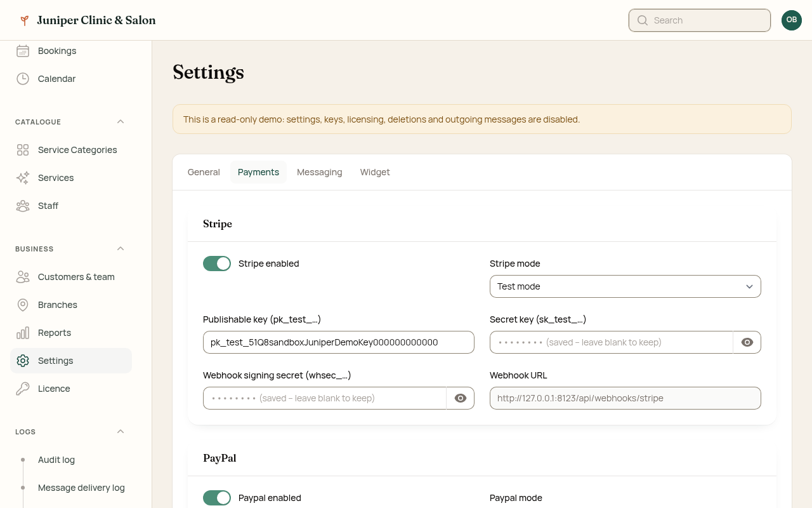The width and height of the screenshot is (812, 508).
Task: Go to the Widget tab
Action: tap(375, 172)
